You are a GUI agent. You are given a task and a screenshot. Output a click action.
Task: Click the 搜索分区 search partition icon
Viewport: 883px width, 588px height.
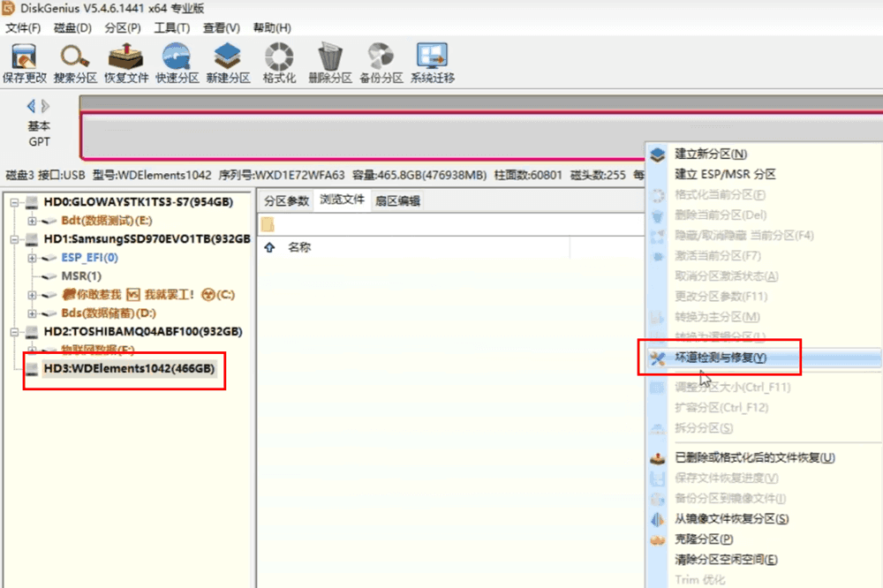pyautogui.click(x=75, y=62)
